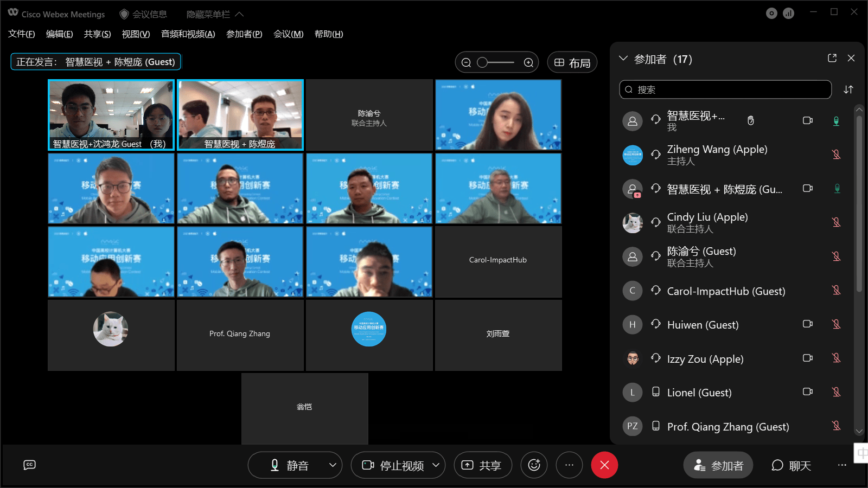Click the 共享 share button
The image size is (868, 488).
click(x=483, y=465)
